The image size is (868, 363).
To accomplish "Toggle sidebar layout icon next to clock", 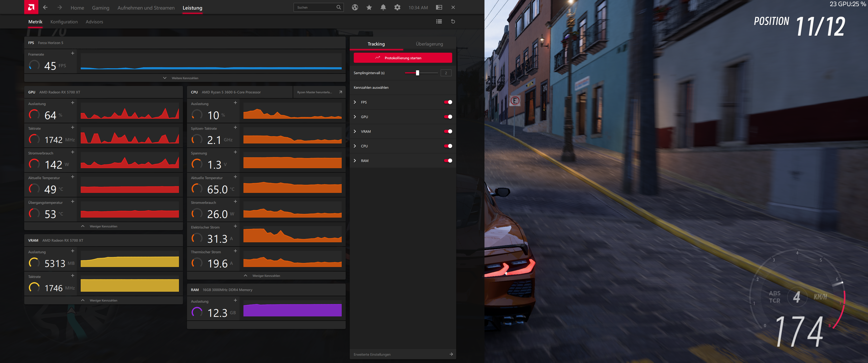I will pos(439,7).
